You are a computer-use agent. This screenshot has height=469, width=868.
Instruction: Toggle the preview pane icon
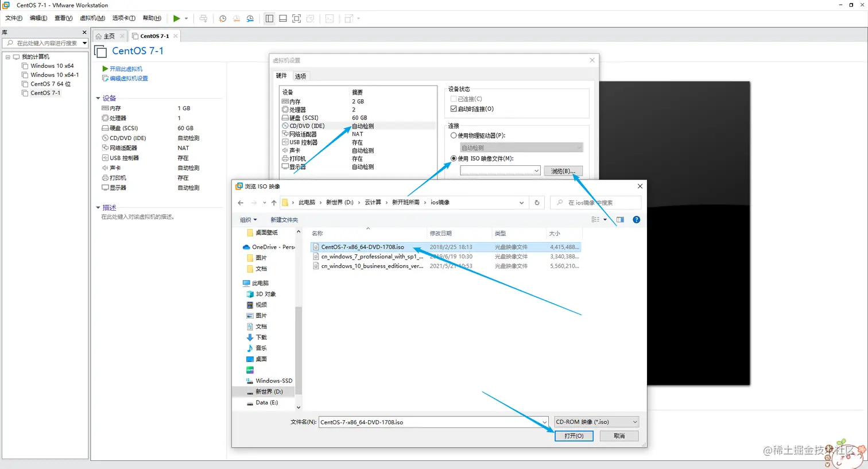click(x=620, y=220)
